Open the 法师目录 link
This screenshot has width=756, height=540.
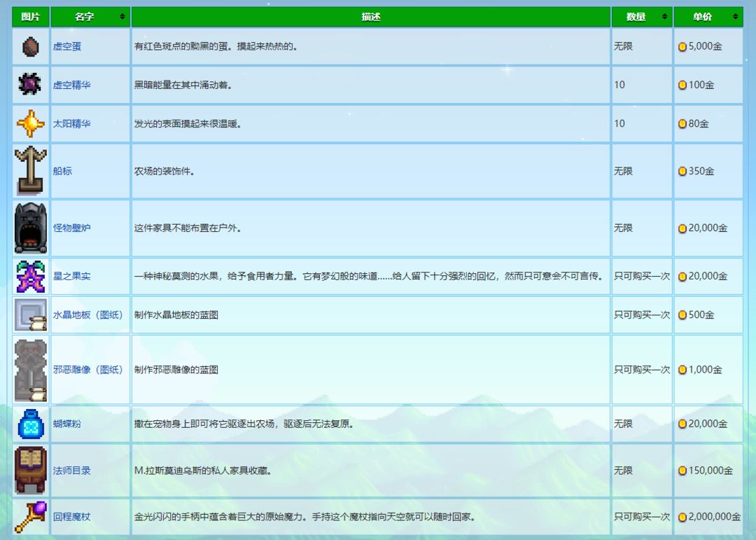(x=72, y=470)
